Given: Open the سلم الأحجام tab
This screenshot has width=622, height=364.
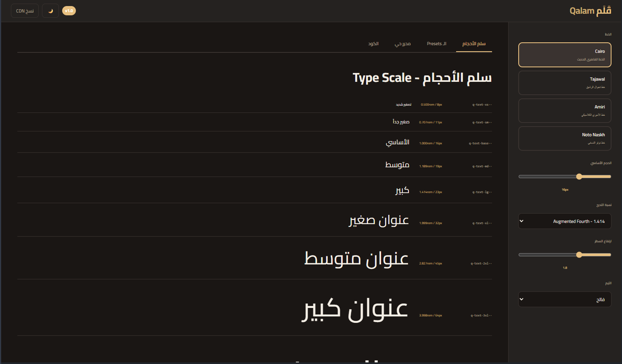Looking at the screenshot, I should (474, 44).
